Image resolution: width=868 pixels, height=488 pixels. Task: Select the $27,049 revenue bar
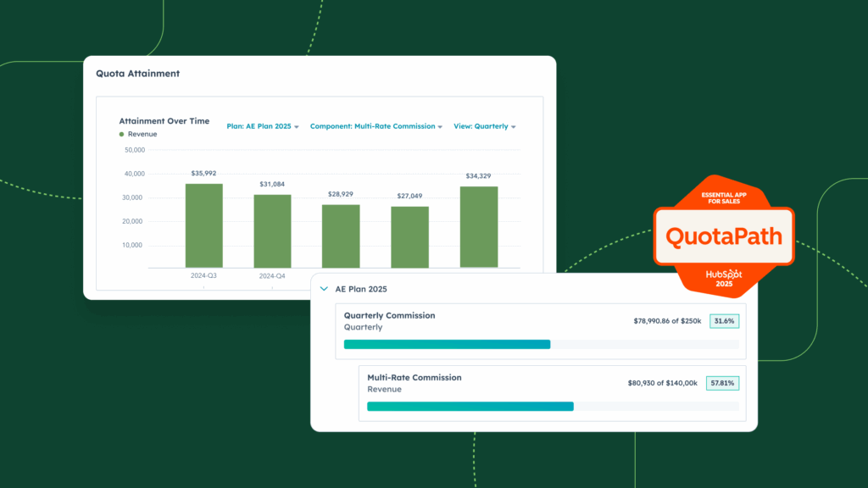(409, 237)
